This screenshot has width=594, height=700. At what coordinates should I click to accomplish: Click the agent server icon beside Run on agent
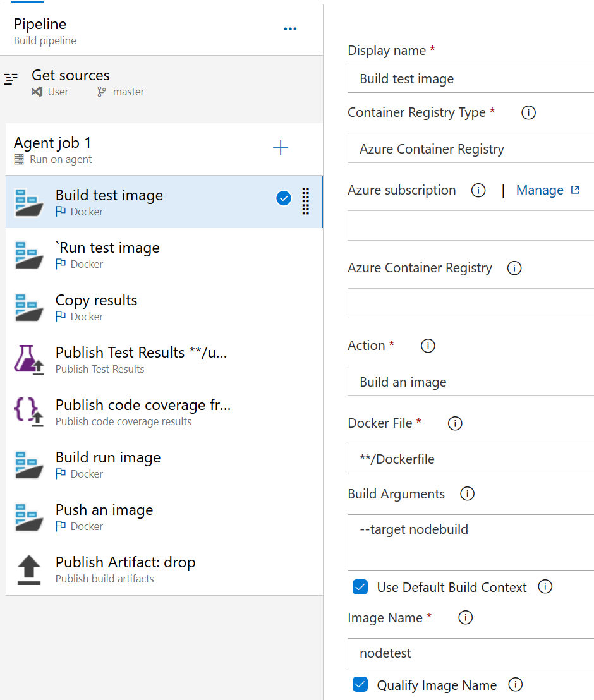click(x=19, y=159)
